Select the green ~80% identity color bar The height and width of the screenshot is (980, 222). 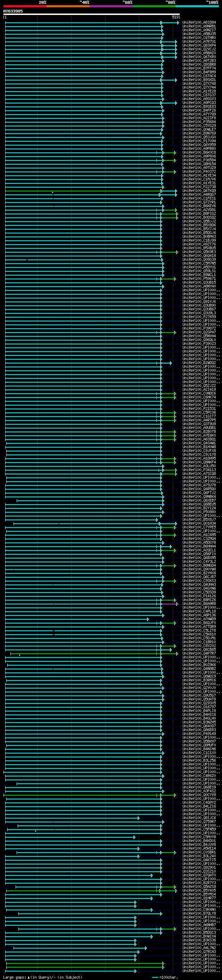pyautogui.click(x=154, y=6)
